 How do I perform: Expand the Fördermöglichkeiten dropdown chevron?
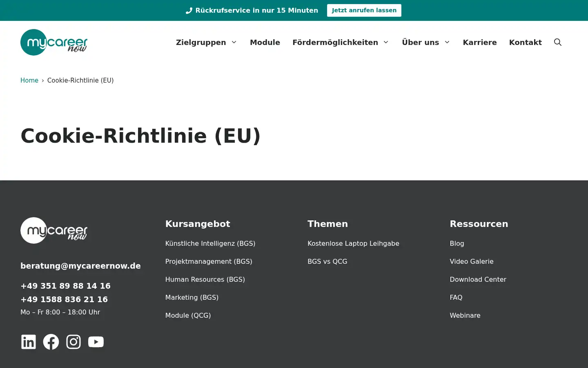pyautogui.click(x=386, y=42)
